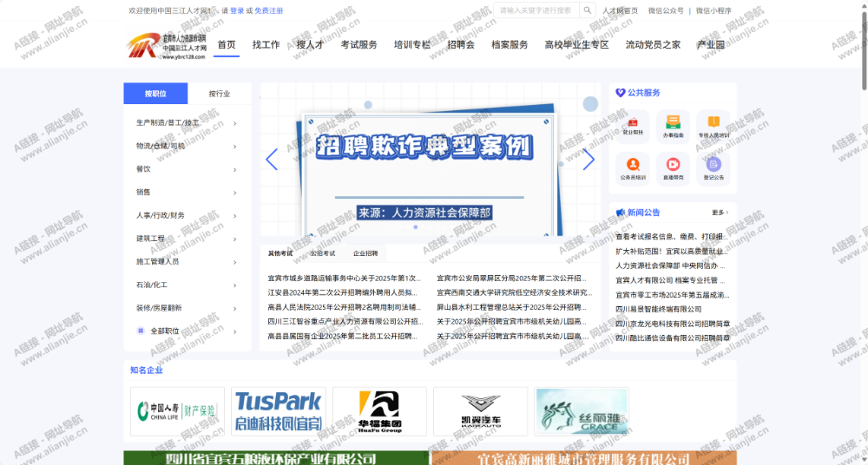Open the 就业帮扶 public service icon

pyautogui.click(x=633, y=126)
